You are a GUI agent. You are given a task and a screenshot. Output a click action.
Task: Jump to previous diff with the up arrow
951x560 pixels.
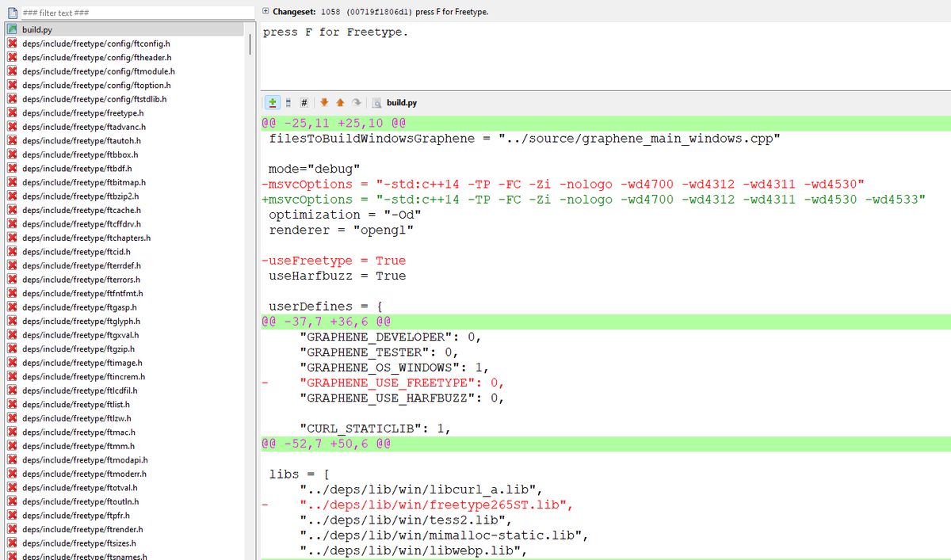341,103
